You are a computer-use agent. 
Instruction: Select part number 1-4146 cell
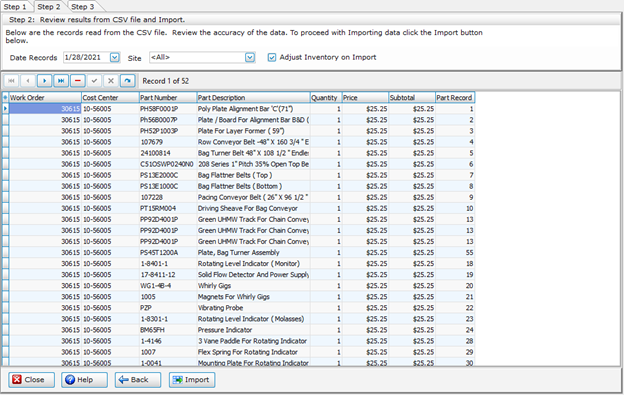coord(168,341)
